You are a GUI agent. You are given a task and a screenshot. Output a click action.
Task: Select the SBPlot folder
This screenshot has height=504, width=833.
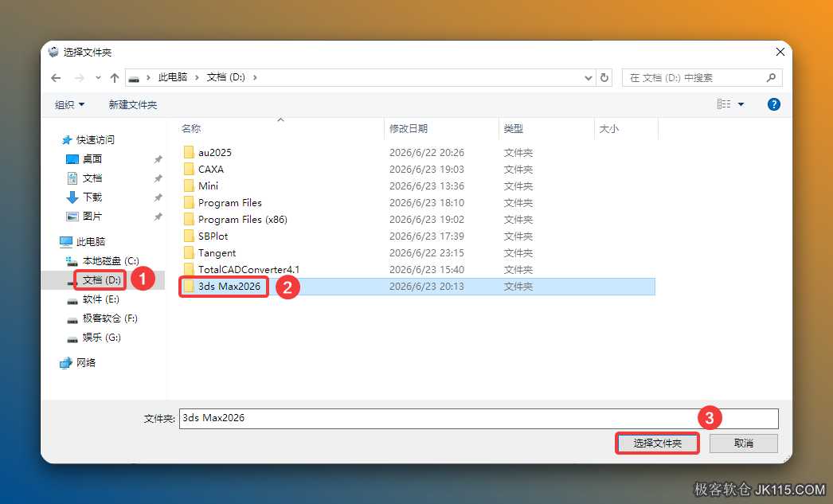click(x=213, y=236)
